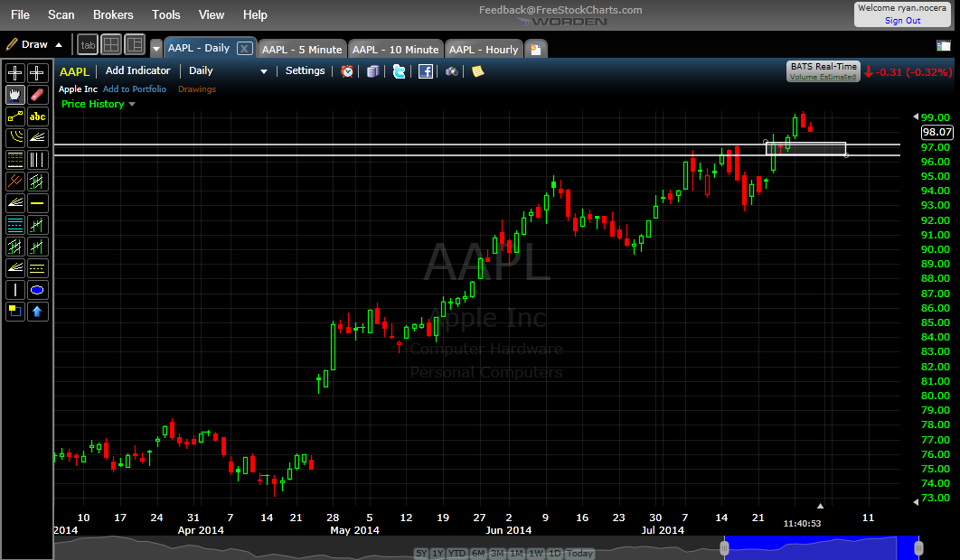Viewport: 960px width, 560px height.
Task: Set chart range to 3M
Action: coord(497,554)
